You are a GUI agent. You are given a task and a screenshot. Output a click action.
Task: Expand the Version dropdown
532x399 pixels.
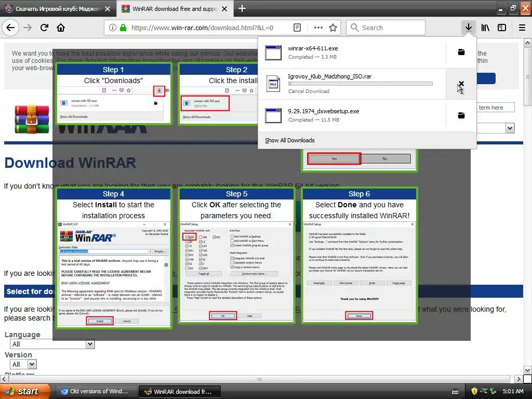point(23,364)
